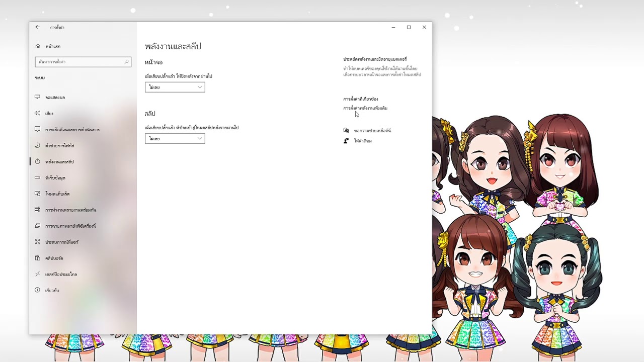Click the หน้าจอ section heading

153,62
